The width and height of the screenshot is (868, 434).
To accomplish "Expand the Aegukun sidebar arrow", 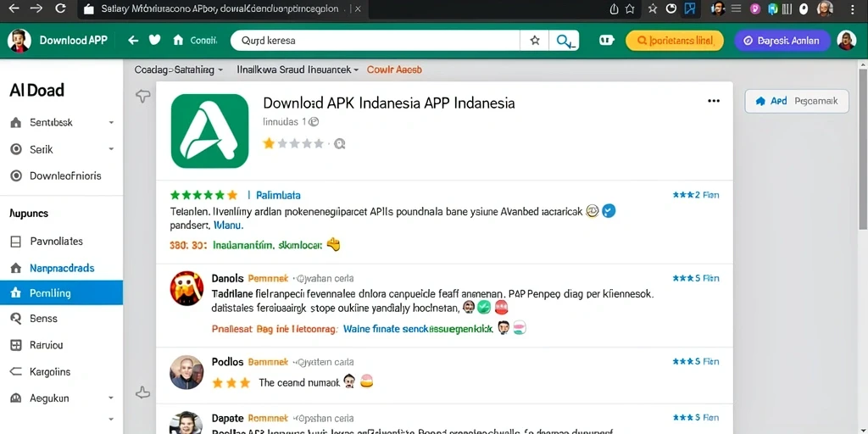I will point(111,398).
